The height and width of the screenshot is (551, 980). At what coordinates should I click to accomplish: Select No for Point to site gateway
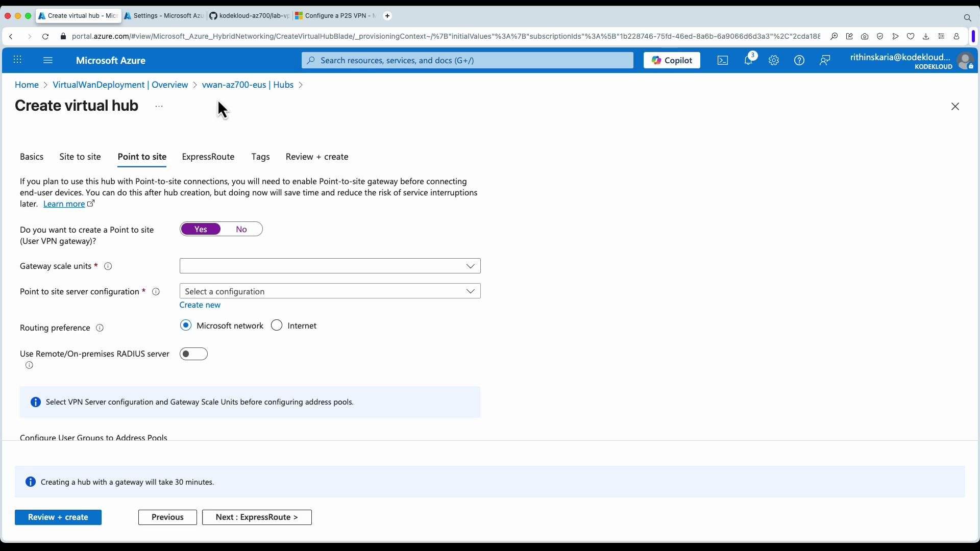point(241,230)
